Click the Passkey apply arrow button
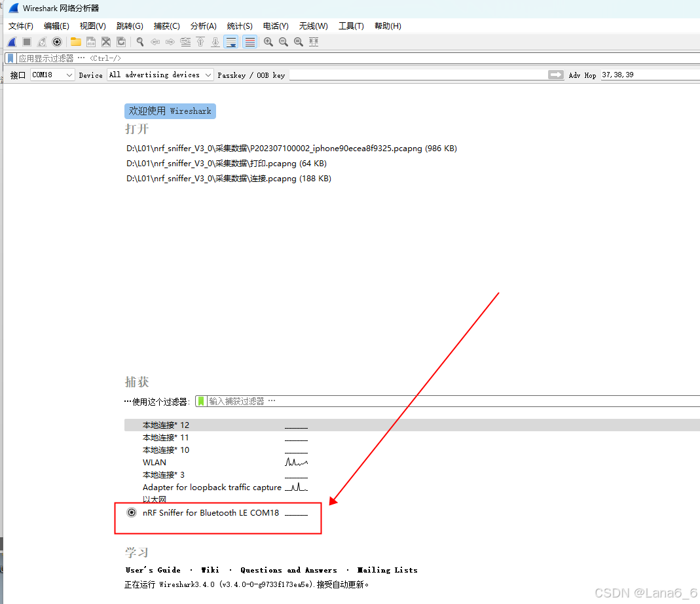The height and width of the screenshot is (604, 700). (556, 75)
